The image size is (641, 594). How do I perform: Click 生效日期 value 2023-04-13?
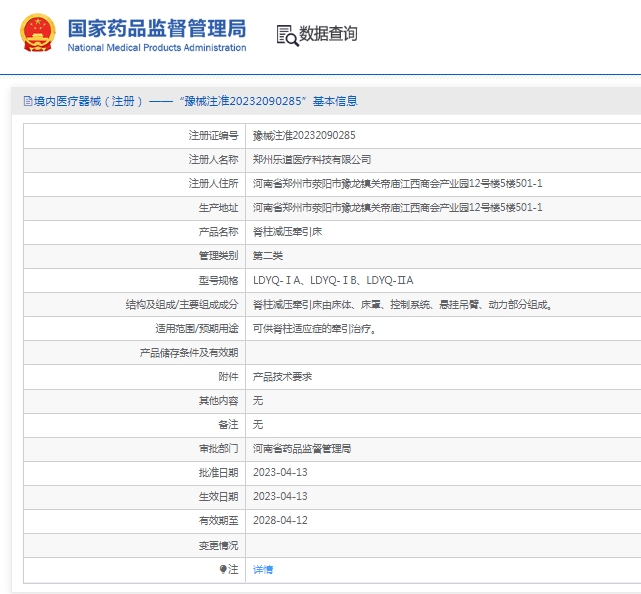(280, 496)
